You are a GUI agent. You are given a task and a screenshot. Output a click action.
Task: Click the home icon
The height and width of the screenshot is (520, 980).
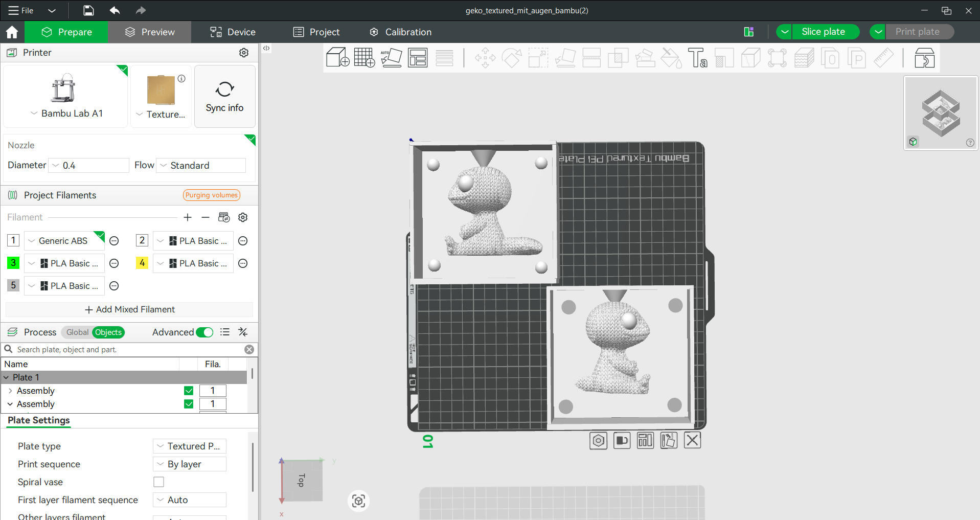(x=12, y=32)
